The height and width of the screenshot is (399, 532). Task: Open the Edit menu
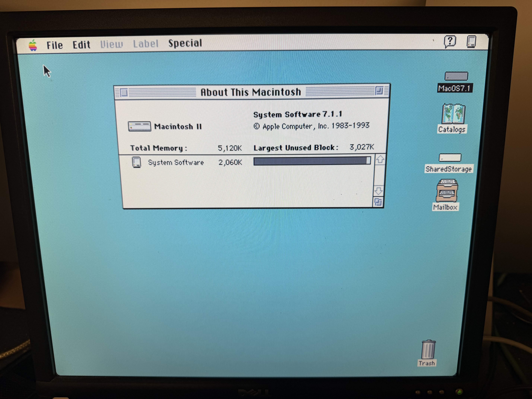point(81,45)
